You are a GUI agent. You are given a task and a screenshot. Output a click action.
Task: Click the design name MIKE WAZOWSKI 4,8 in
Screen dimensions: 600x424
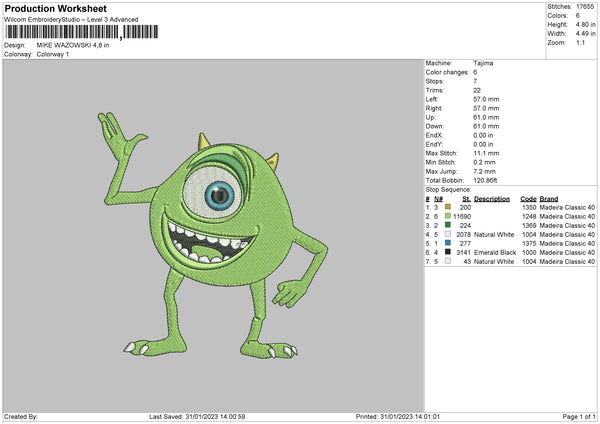tap(73, 45)
